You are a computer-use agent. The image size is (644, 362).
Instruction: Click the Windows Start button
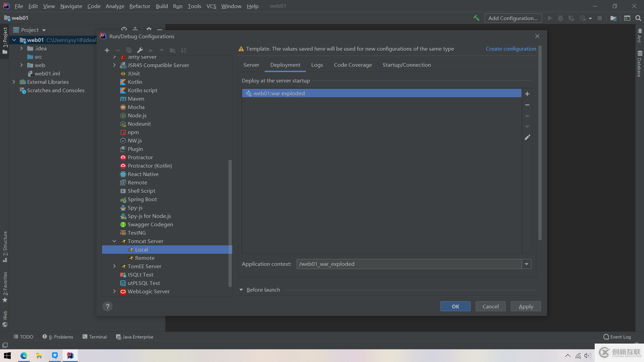pos(7,356)
